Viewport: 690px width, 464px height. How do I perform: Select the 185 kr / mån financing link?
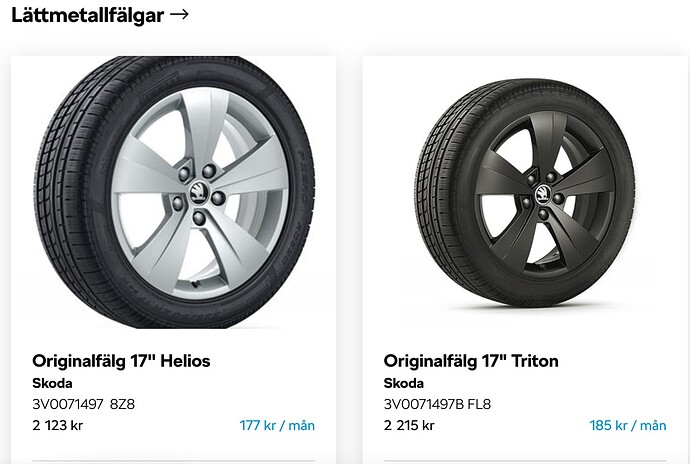(x=628, y=425)
